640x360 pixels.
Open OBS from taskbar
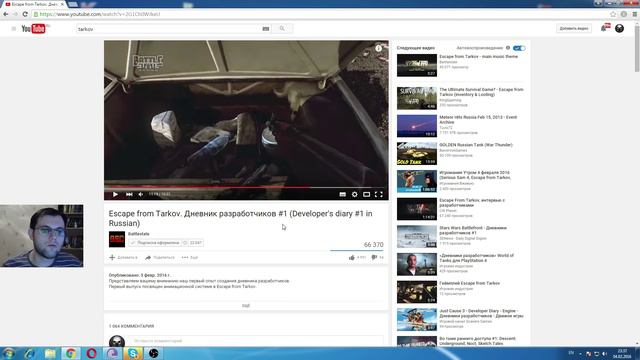coord(153,353)
